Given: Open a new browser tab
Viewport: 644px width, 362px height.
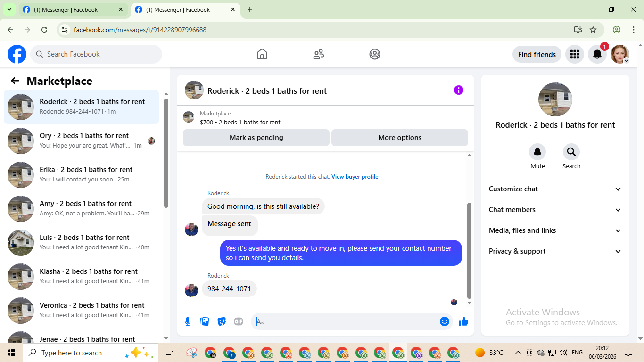Looking at the screenshot, I should [x=250, y=9].
